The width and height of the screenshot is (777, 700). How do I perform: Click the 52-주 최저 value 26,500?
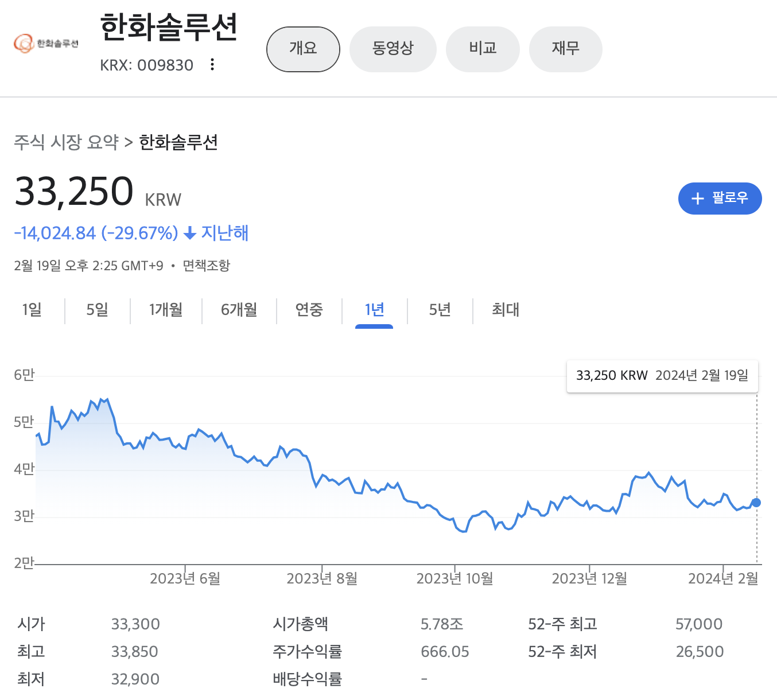click(x=700, y=652)
